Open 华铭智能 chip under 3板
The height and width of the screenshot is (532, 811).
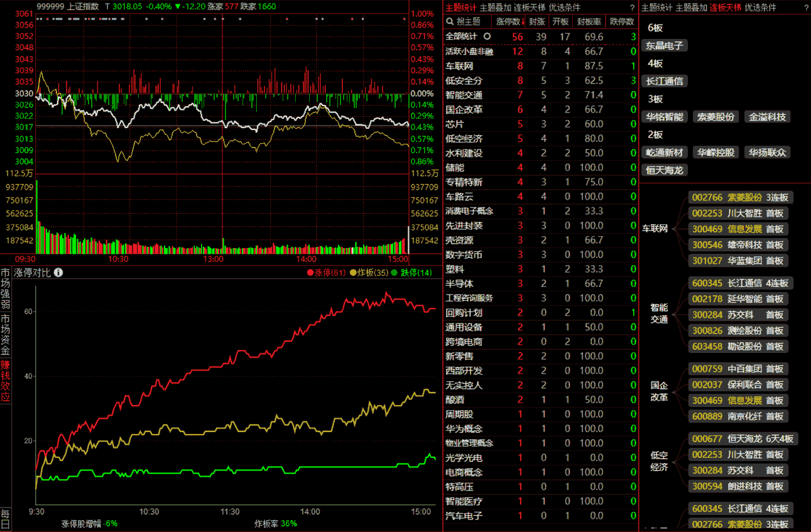coord(665,117)
